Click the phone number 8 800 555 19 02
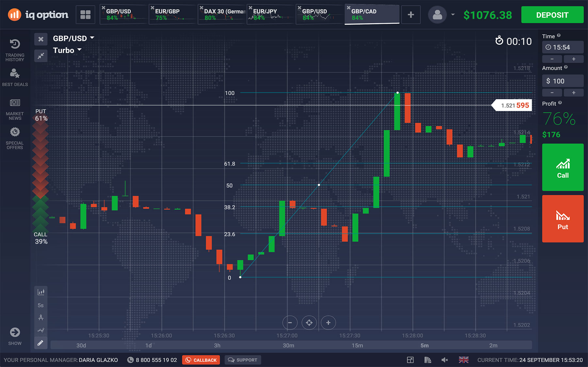This screenshot has height=367, width=588. [x=156, y=360]
